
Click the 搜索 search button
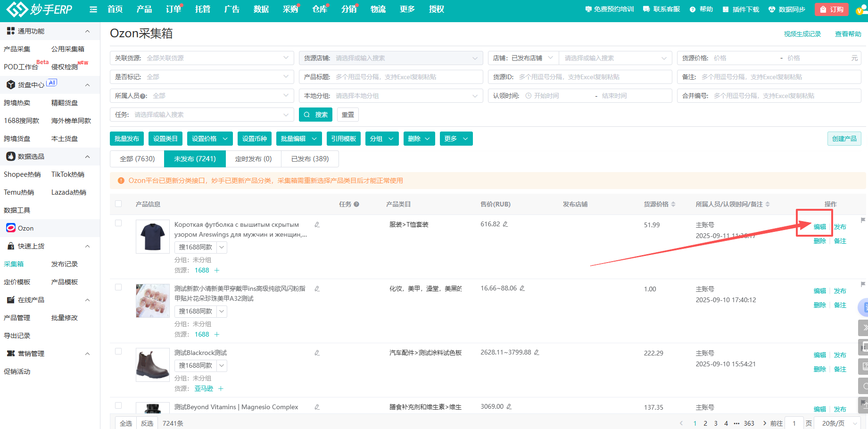[315, 115]
